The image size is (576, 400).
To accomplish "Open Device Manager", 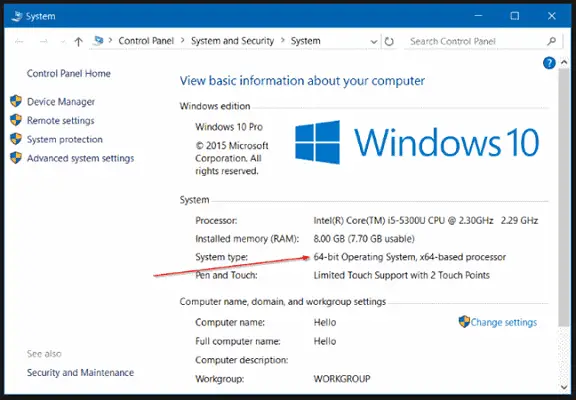I will 61,102.
